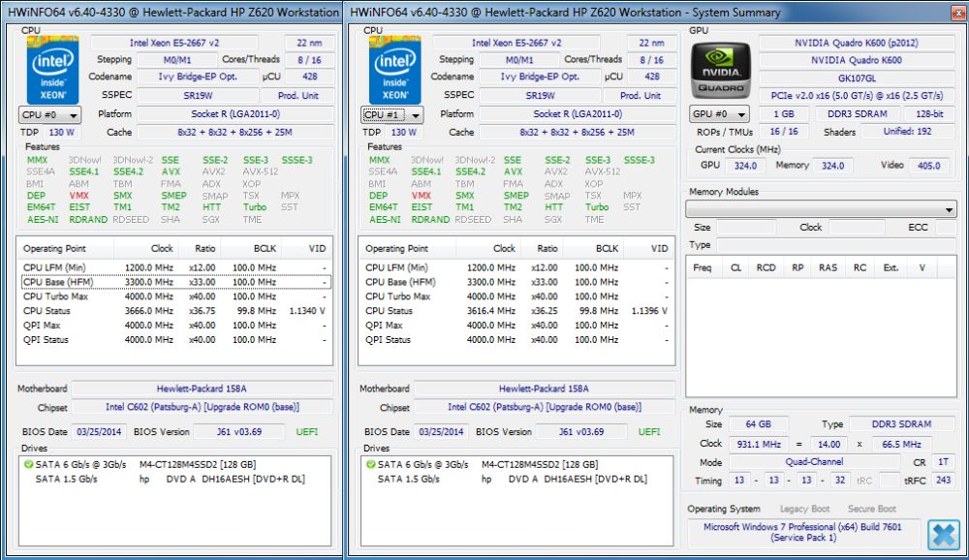
Task: Click the NVIDIA Quadro logo
Action: tap(721, 70)
